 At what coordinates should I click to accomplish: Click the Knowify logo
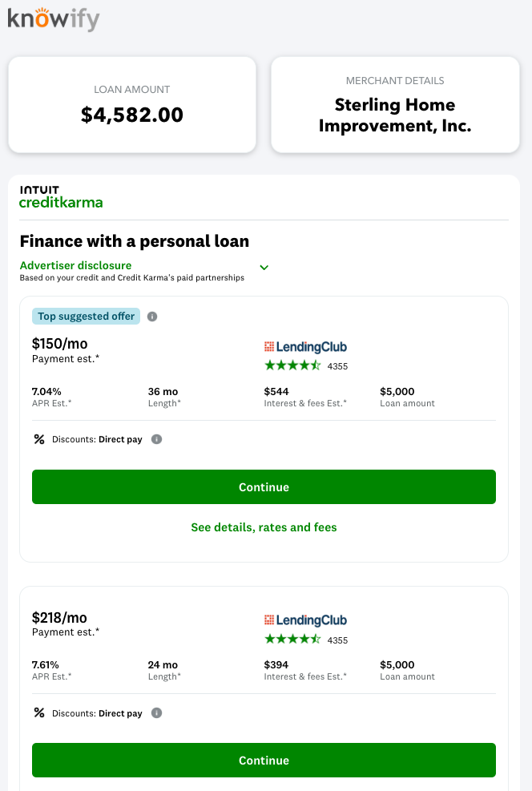tap(54, 18)
